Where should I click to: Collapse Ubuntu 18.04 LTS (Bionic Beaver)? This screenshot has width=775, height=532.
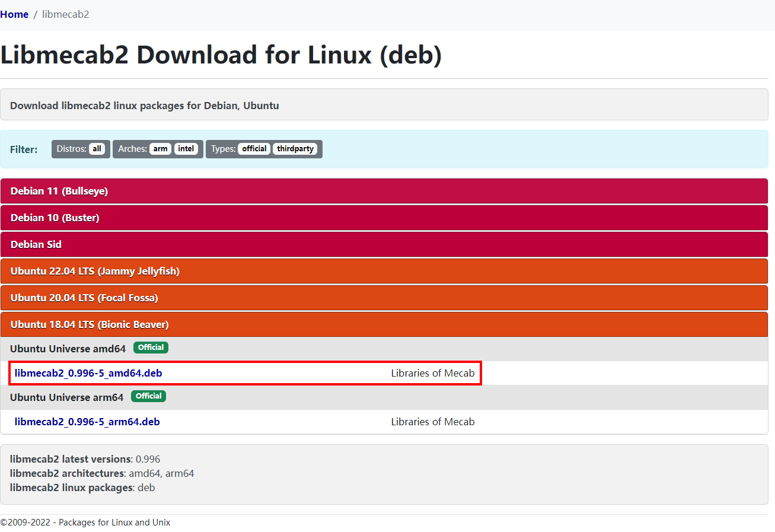click(90, 324)
